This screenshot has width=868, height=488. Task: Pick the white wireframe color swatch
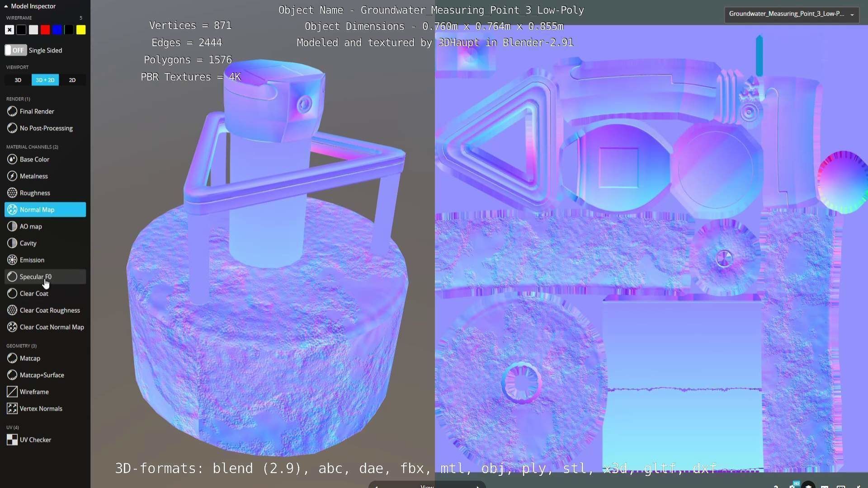pyautogui.click(x=33, y=30)
